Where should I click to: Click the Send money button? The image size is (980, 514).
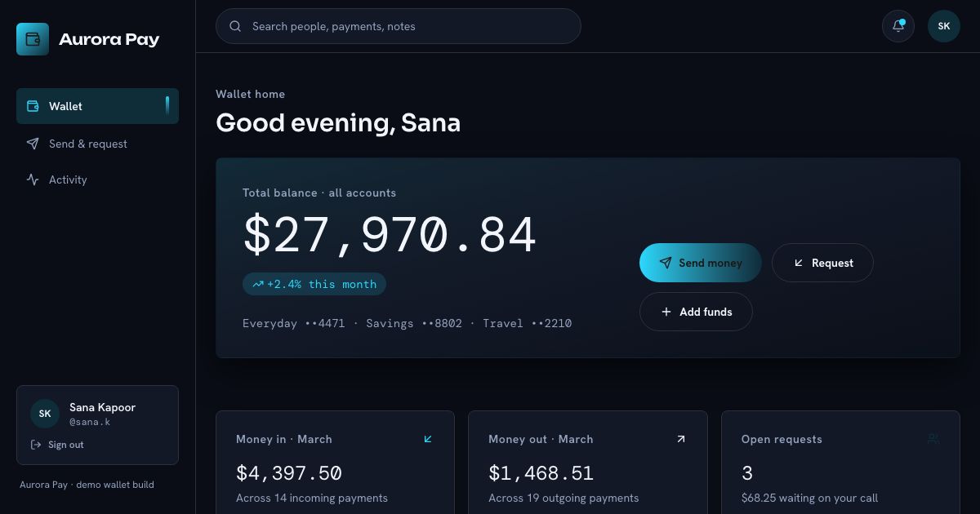click(701, 263)
